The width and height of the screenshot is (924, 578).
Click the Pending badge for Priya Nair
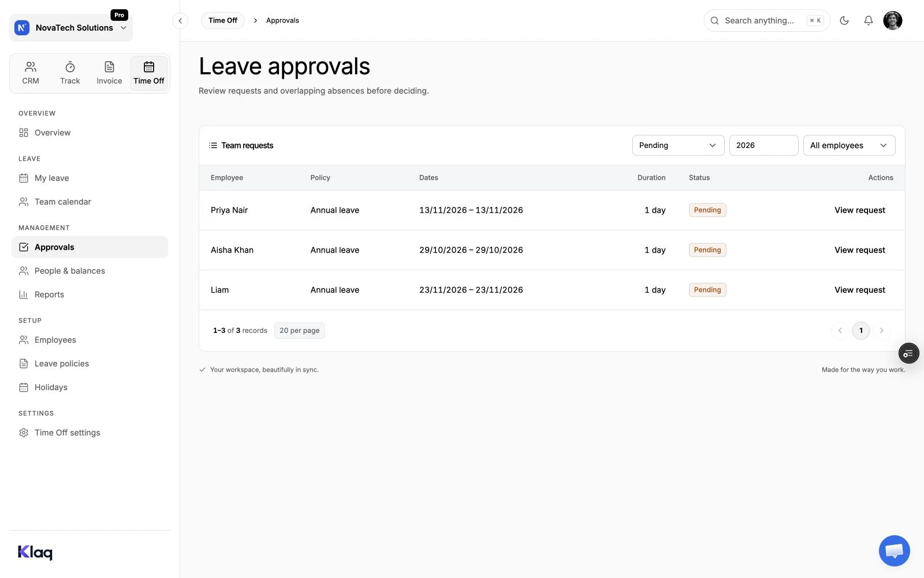click(707, 210)
